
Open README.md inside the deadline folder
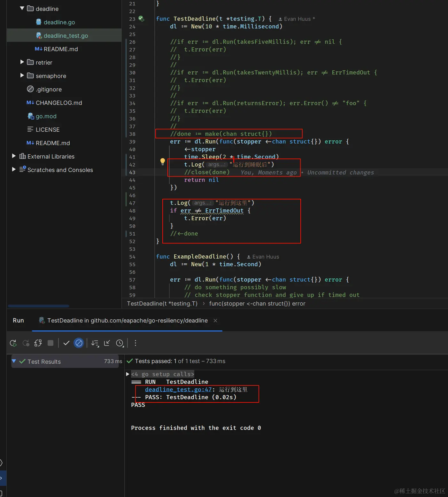[x=61, y=49]
